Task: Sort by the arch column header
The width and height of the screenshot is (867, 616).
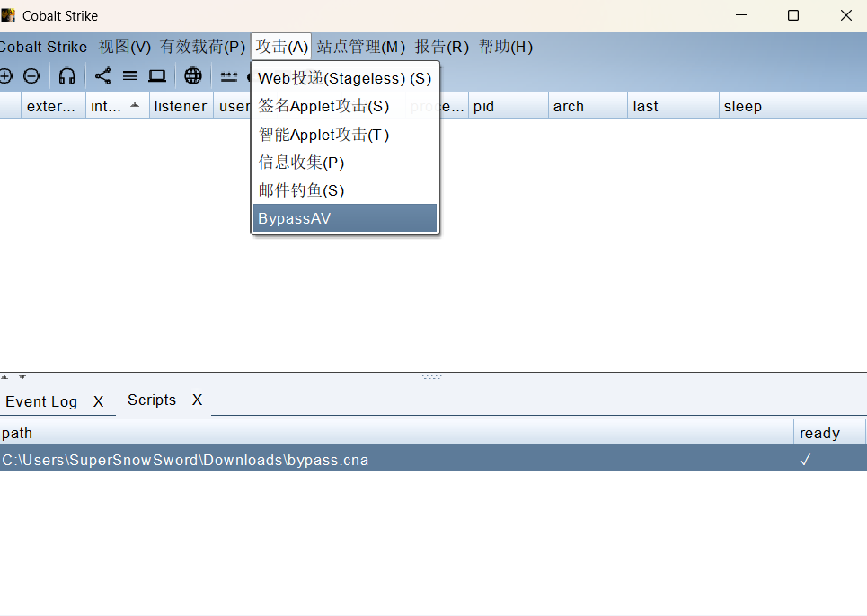Action: pos(588,106)
